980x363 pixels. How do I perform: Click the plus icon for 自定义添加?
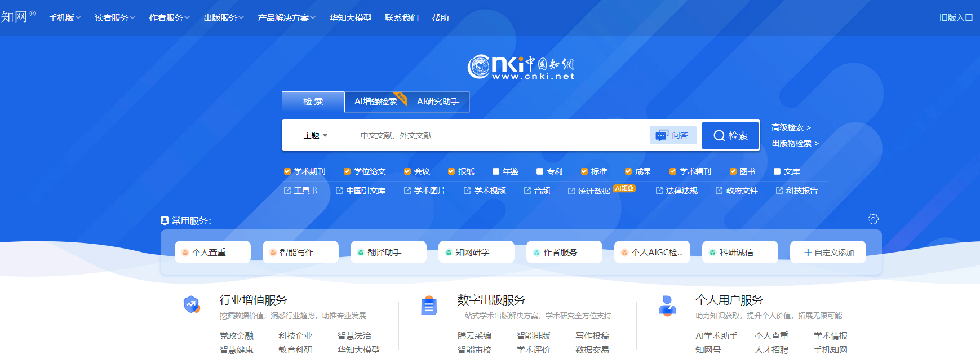point(808,253)
